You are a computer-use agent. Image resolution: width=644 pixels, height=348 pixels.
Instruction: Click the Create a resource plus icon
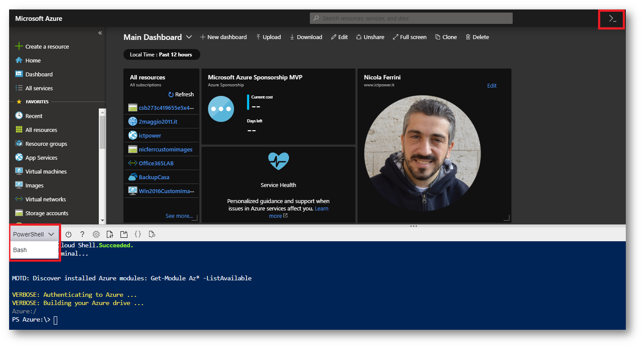(x=19, y=46)
